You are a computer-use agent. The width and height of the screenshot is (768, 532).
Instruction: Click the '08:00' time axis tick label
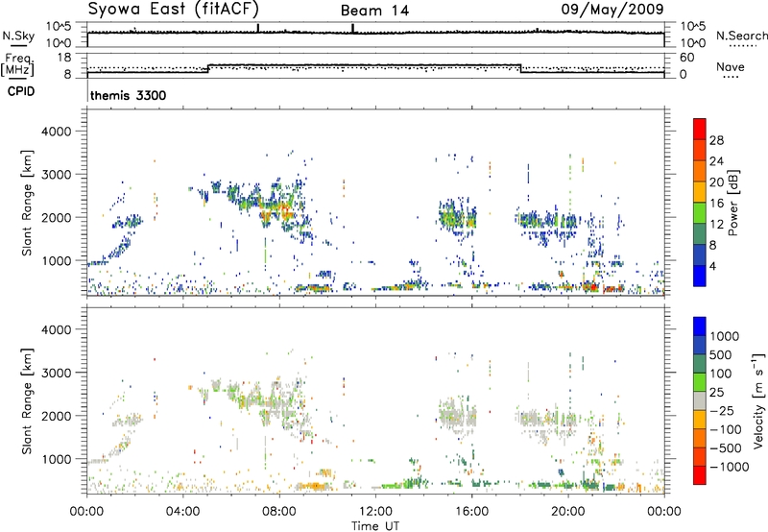coord(279,512)
